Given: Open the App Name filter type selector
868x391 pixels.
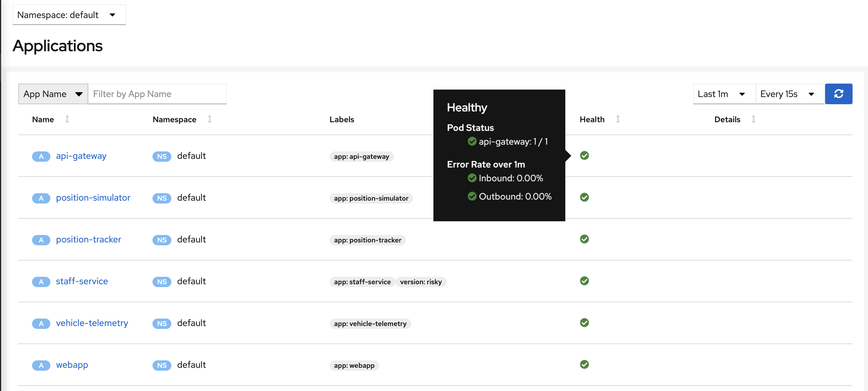Looking at the screenshot, I should click(52, 94).
